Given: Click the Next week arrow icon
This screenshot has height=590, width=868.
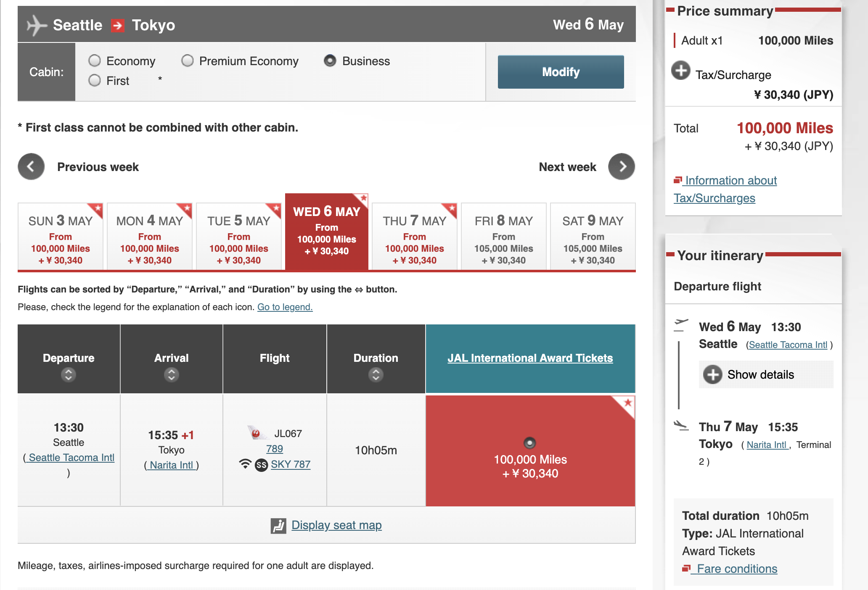Looking at the screenshot, I should (x=621, y=167).
